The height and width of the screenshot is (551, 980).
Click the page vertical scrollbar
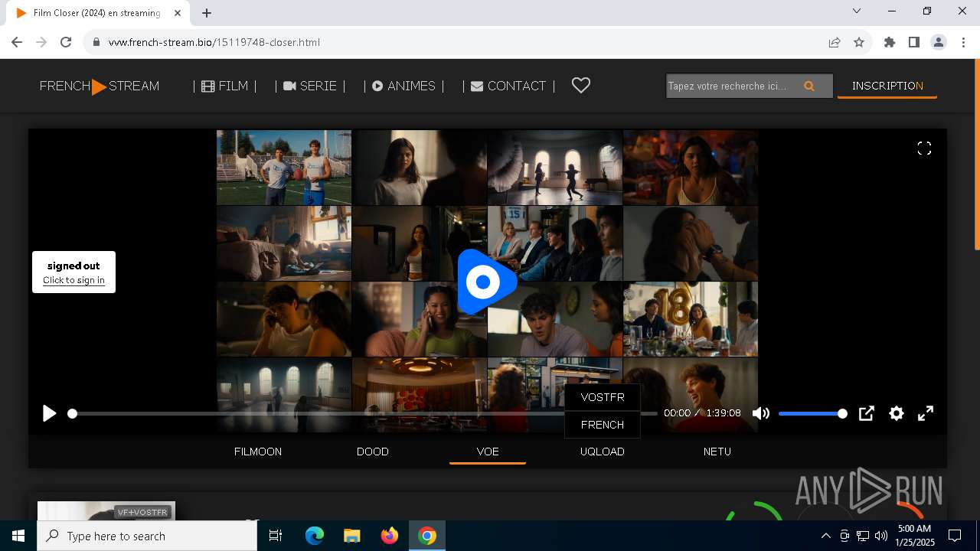coord(976,155)
